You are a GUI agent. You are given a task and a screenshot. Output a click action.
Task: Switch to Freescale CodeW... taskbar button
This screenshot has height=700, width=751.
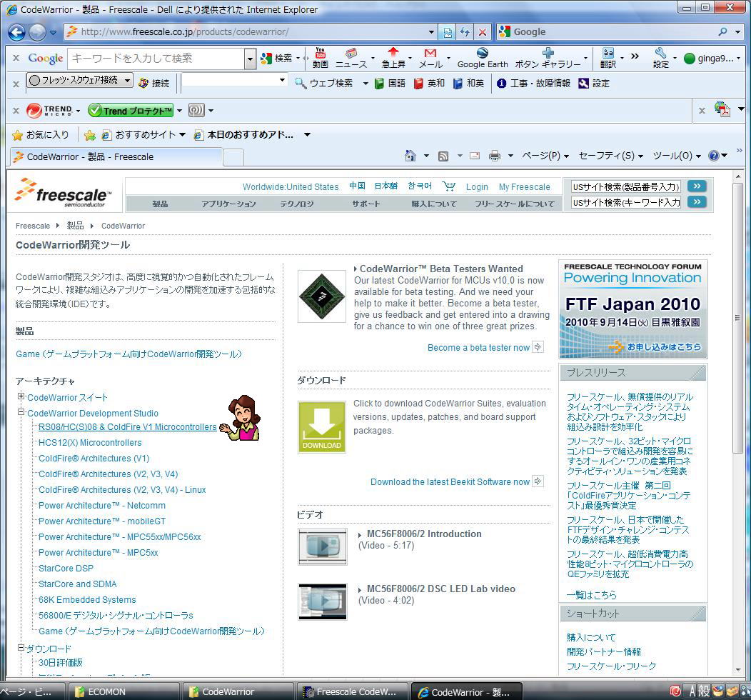352,691
